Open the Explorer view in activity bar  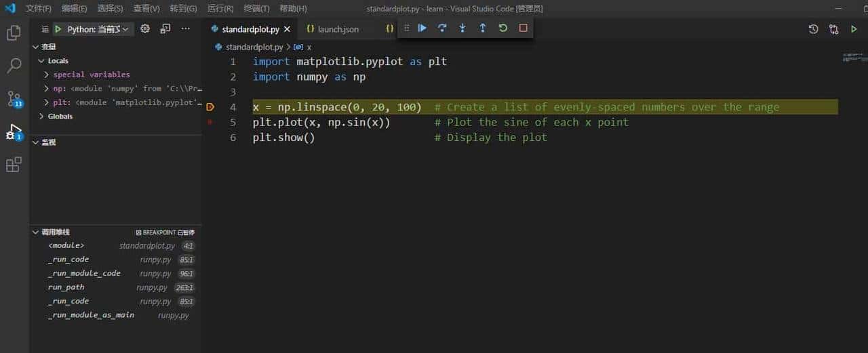point(14,33)
